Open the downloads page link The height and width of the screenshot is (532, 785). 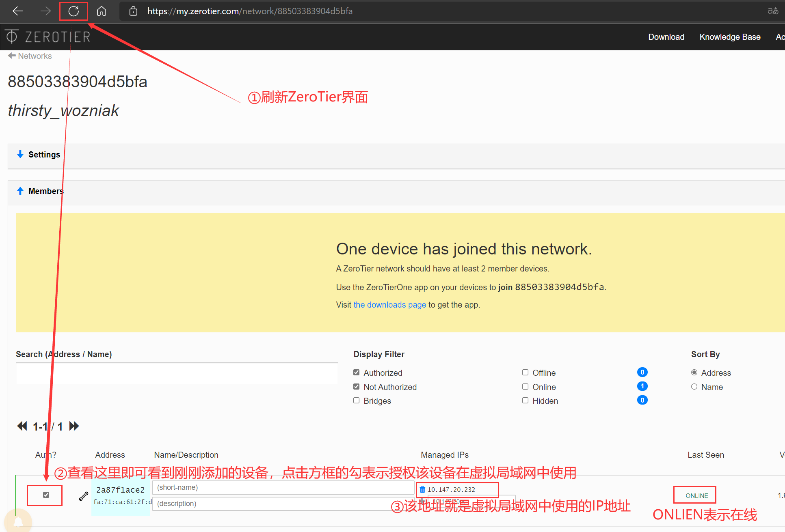tap(389, 305)
